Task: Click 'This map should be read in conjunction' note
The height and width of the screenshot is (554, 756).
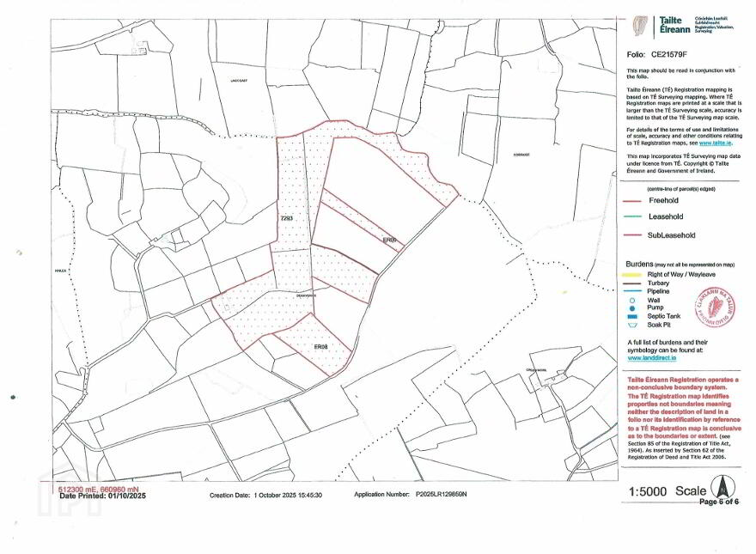Action: pyautogui.click(x=680, y=73)
